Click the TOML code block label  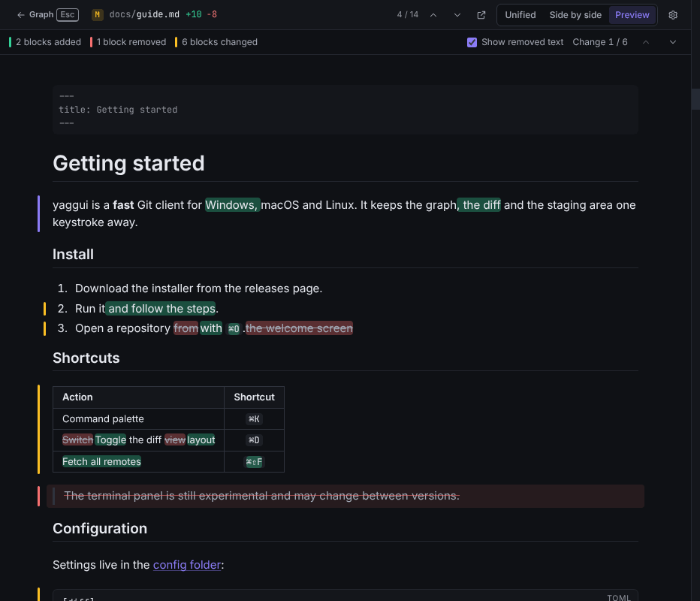click(619, 597)
